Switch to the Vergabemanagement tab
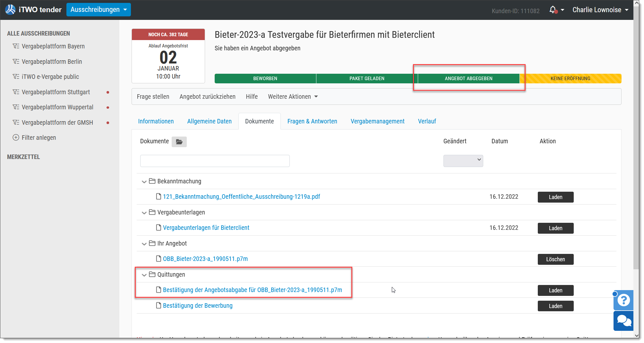Viewport: 644px width, 343px height. (x=377, y=121)
